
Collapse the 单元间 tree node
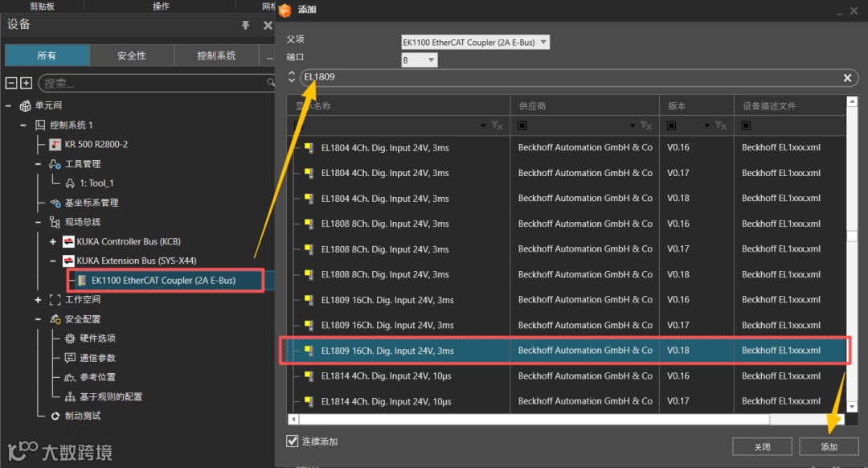click(x=8, y=105)
